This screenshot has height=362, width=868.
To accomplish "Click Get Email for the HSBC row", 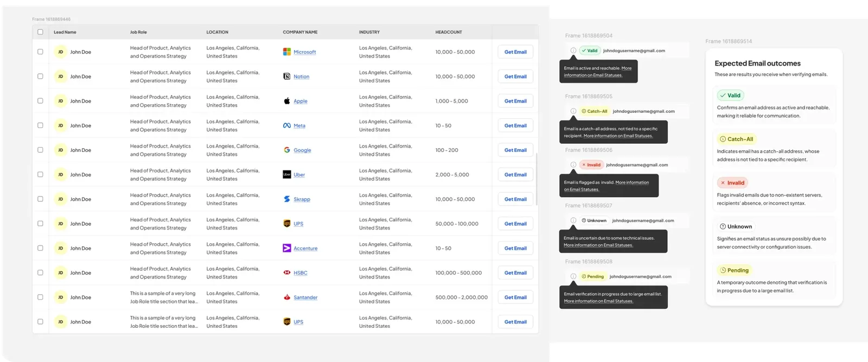I will 515,272.
